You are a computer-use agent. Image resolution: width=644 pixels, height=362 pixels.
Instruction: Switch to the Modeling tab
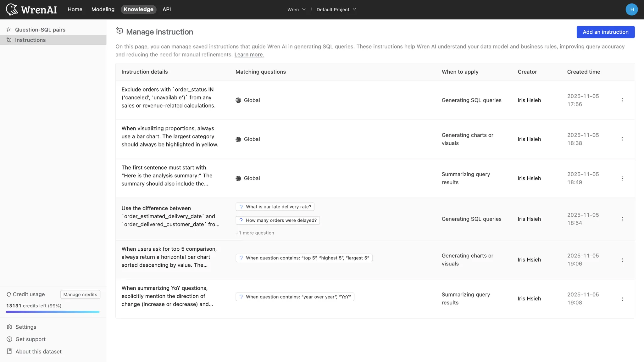(103, 9)
